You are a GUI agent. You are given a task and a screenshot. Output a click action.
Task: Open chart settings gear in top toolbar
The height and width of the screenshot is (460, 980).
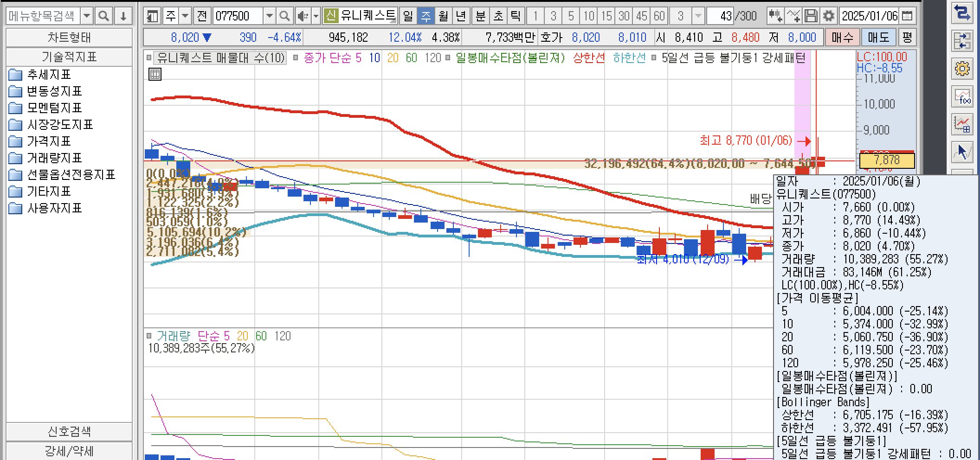point(828,16)
